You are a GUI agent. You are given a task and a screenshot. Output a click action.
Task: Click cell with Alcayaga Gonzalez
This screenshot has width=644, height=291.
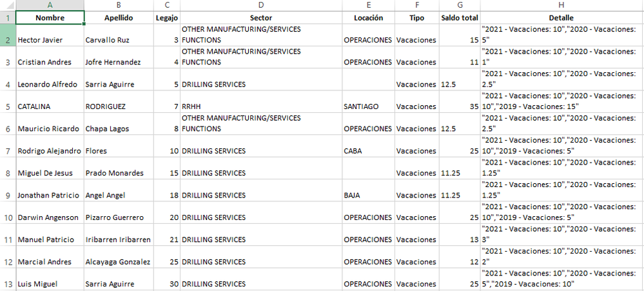tap(119, 257)
